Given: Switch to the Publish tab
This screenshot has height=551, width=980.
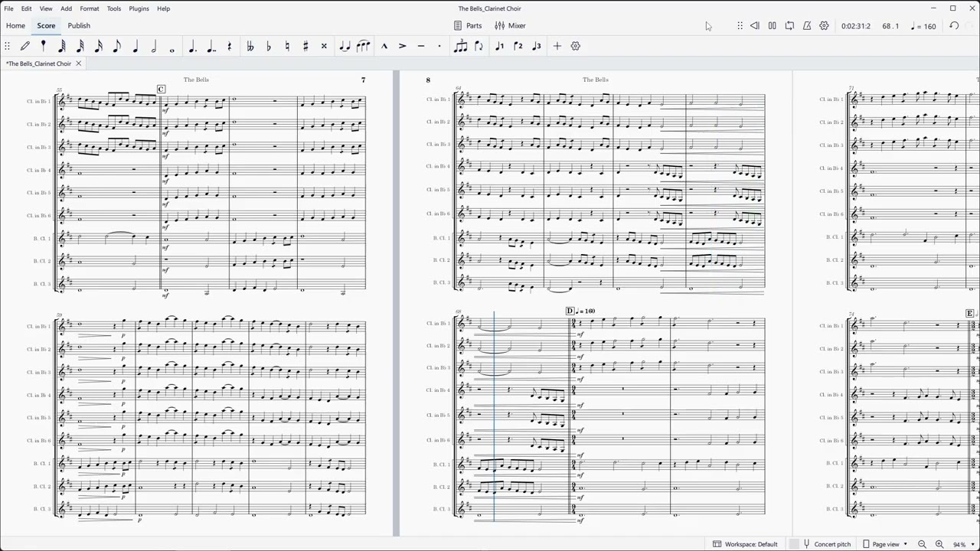Looking at the screenshot, I should pyautogui.click(x=79, y=25).
